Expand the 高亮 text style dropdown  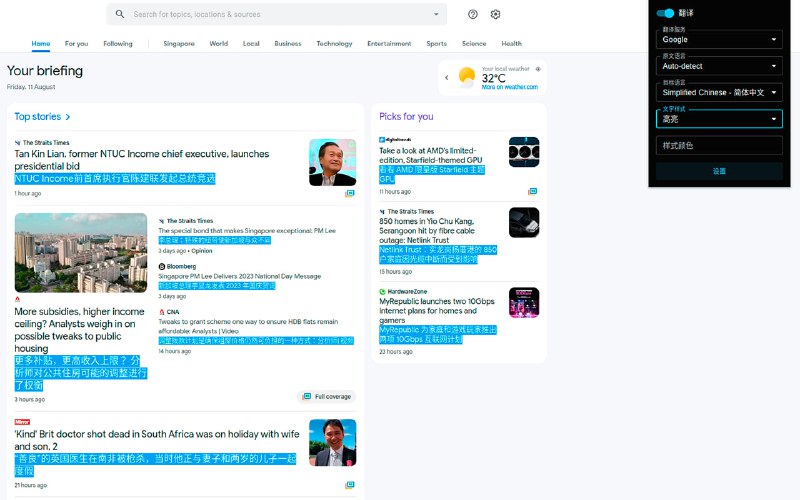click(719, 118)
